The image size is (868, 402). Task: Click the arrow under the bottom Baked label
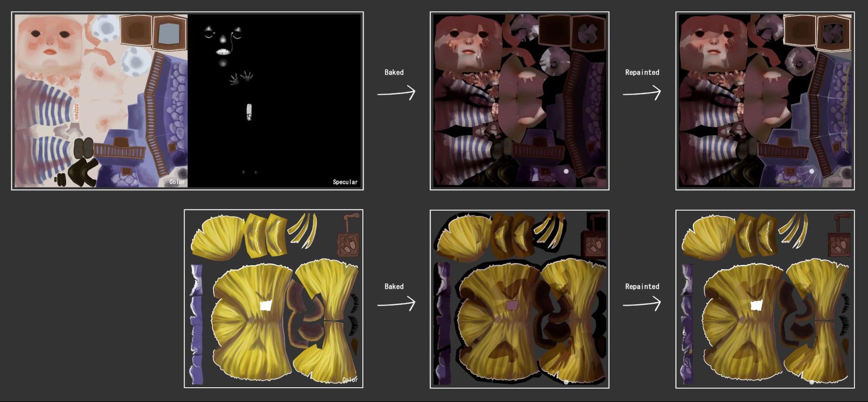click(396, 304)
